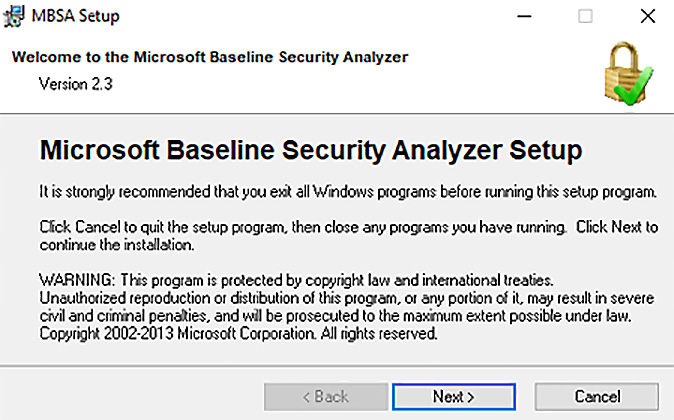Close the MBSA Setup window

click(647, 16)
